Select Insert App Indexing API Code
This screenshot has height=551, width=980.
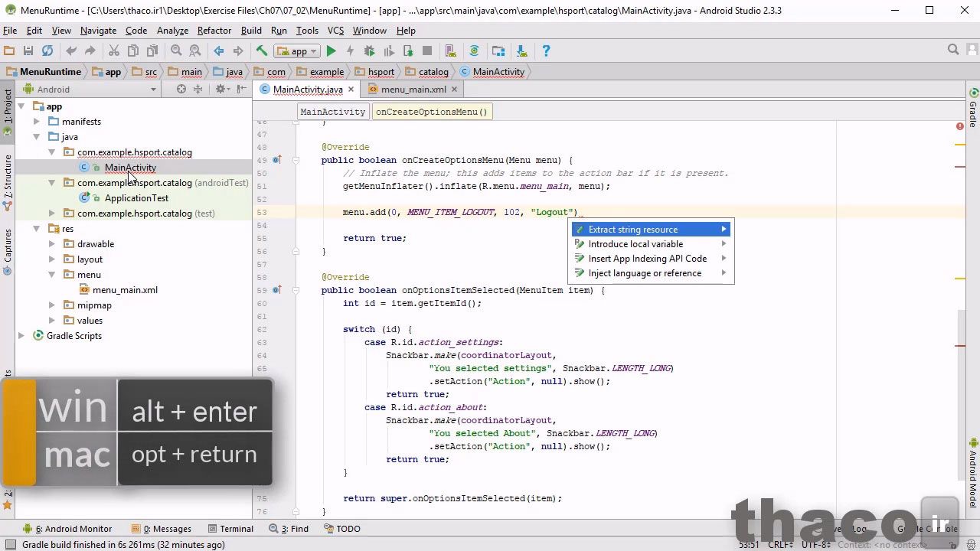(x=651, y=259)
